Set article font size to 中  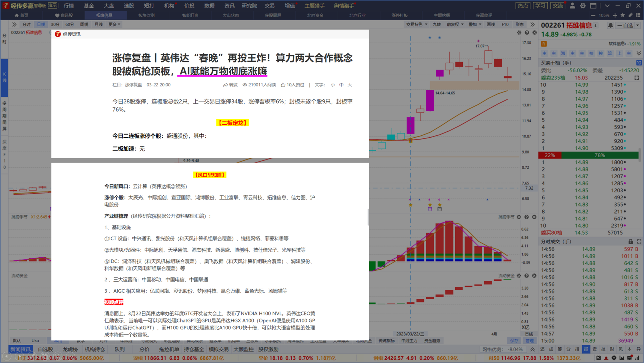341,85
